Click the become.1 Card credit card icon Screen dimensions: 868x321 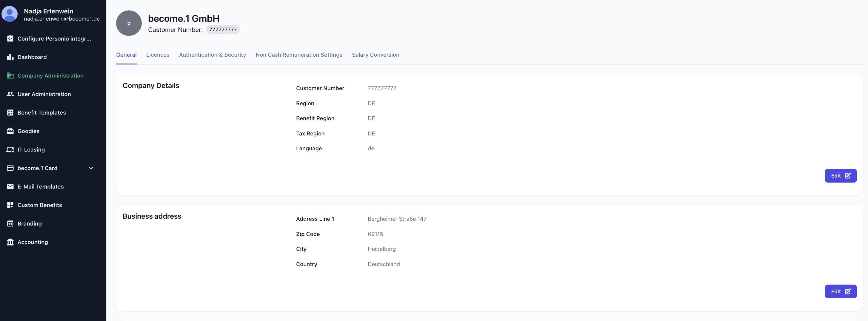(x=10, y=168)
